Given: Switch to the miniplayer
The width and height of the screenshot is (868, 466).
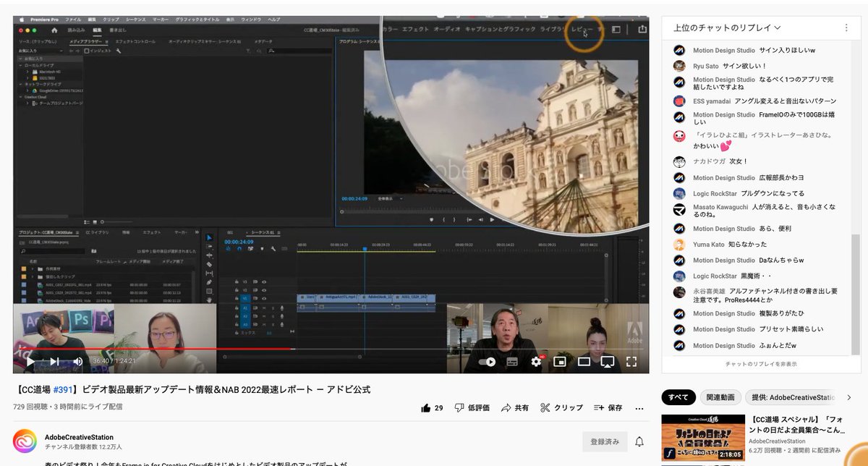Looking at the screenshot, I should tap(560, 361).
